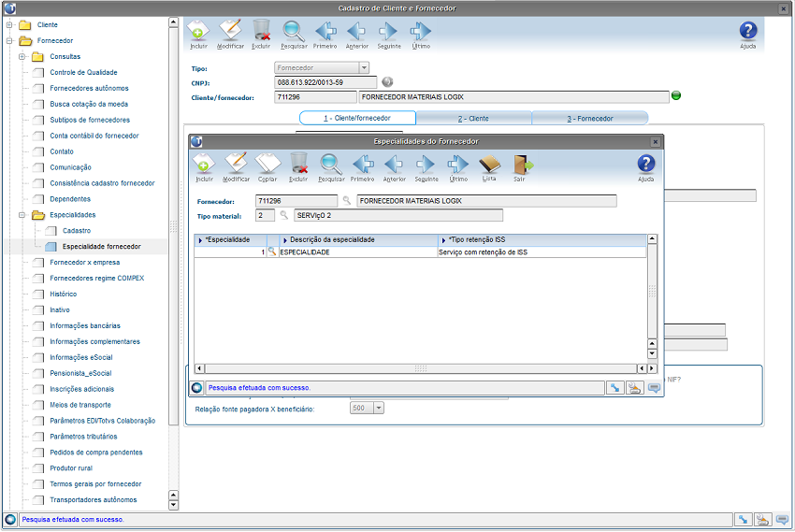The image size is (795, 532).
Task: Click Primeiro in Especialidades dialog toolbar
Action: click(363, 167)
